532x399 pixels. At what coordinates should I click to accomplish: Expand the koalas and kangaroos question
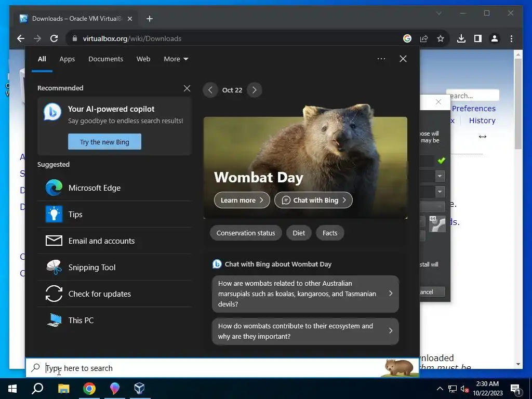pyautogui.click(x=305, y=294)
